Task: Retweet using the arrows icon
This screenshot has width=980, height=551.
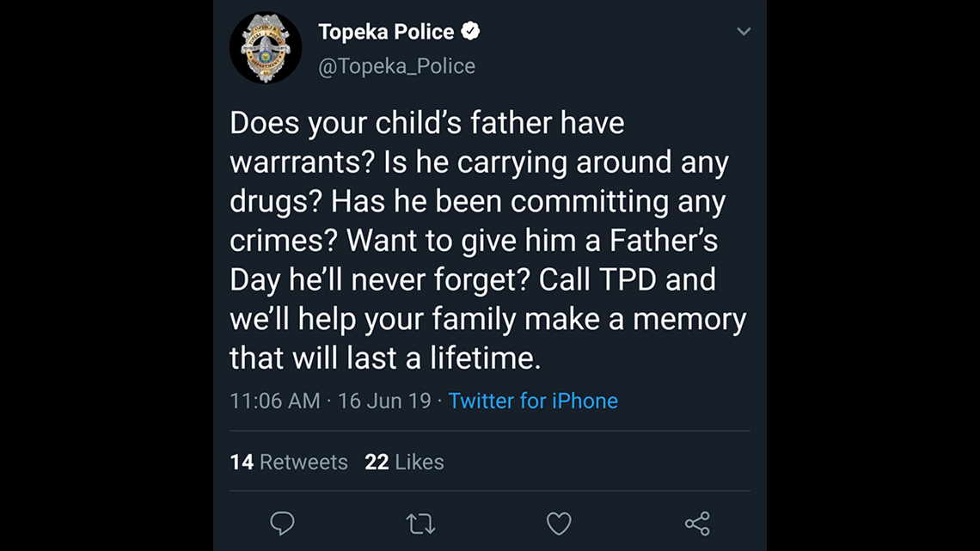Action: coord(420,523)
